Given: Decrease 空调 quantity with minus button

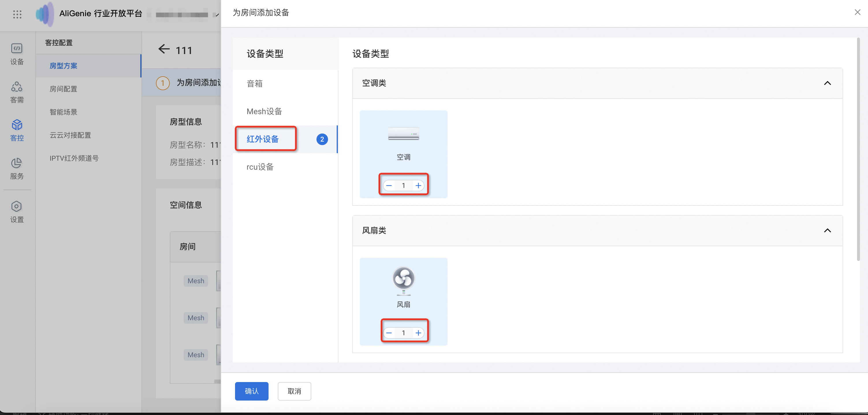Looking at the screenshot, I should pos(389,186).
